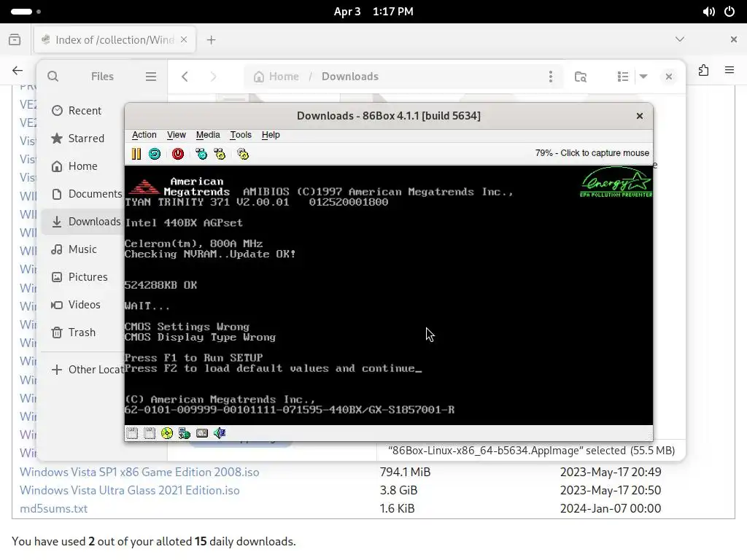Image resolution: width=747 pixels, height=560 pixels.
Task: Open the md5sums.txt link
Action: point(54,508)
